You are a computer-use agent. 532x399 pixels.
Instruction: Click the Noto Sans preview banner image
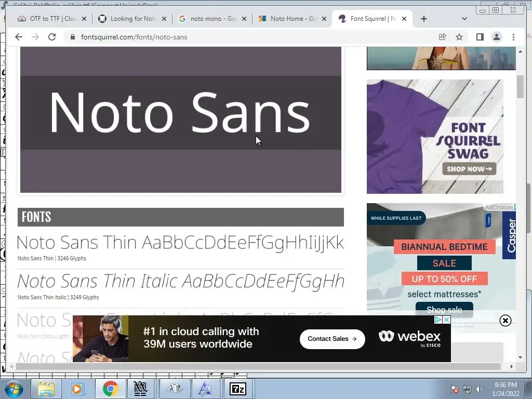coord(180,120)
